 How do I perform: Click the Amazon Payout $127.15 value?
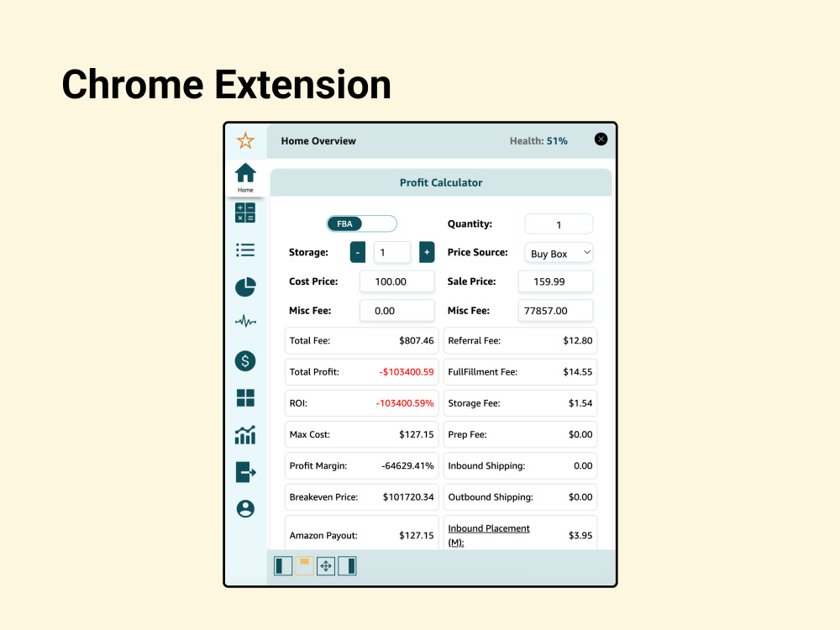click(x=417, y=535)
